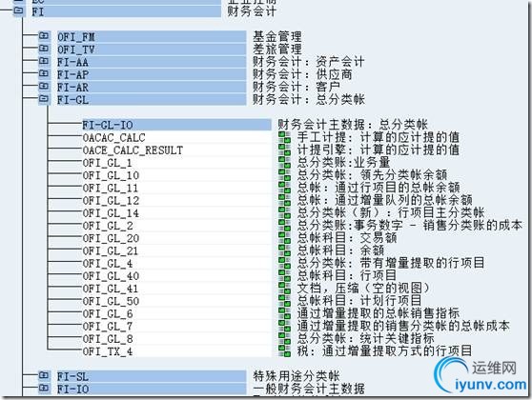The height and width of the screenshot is (400, 532).
Task: Collapse the FI folder node
Action: click(18, 10)
